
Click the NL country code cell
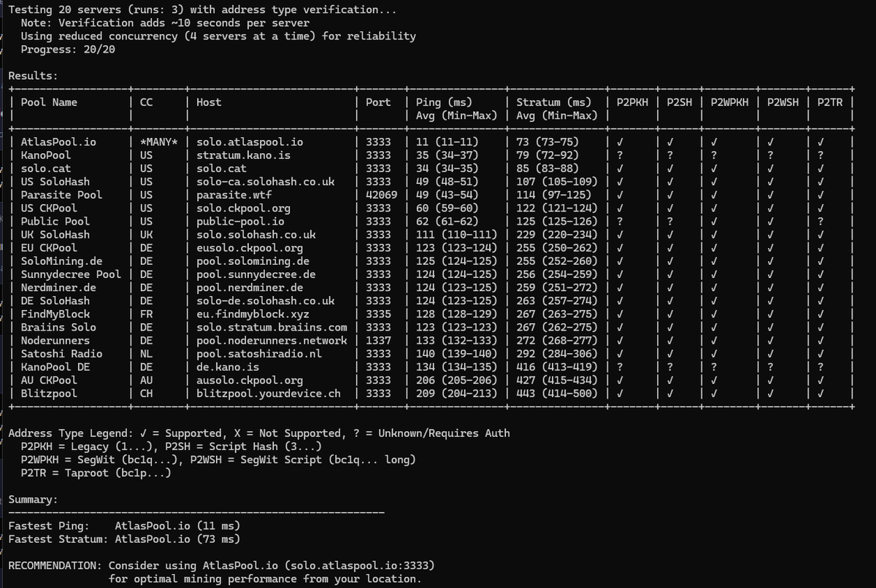[146, 353]
